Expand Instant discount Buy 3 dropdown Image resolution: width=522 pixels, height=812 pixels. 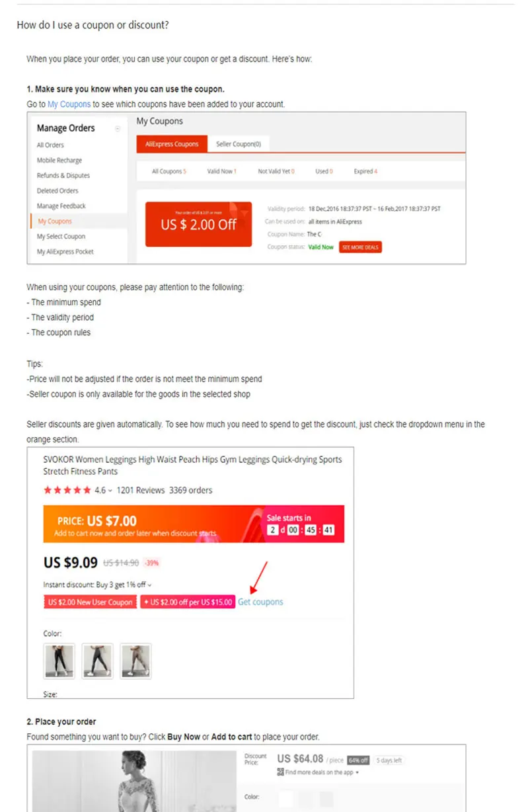149,585
